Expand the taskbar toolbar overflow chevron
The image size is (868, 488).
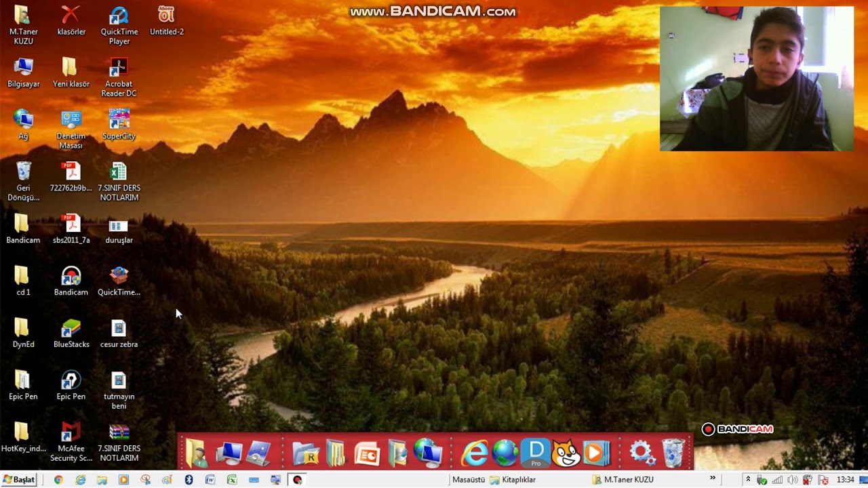pyautogui.click(x=713, y=479)
